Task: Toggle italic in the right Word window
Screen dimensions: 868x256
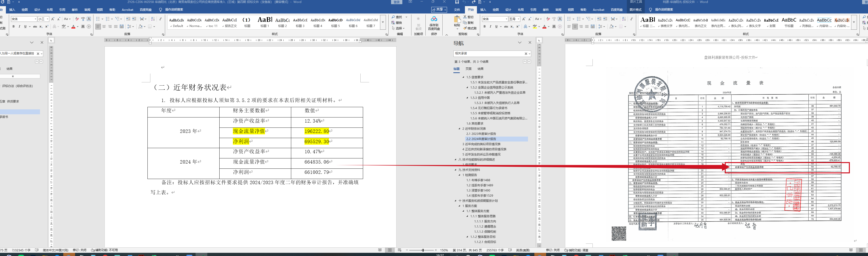Action: coord(490,27)
